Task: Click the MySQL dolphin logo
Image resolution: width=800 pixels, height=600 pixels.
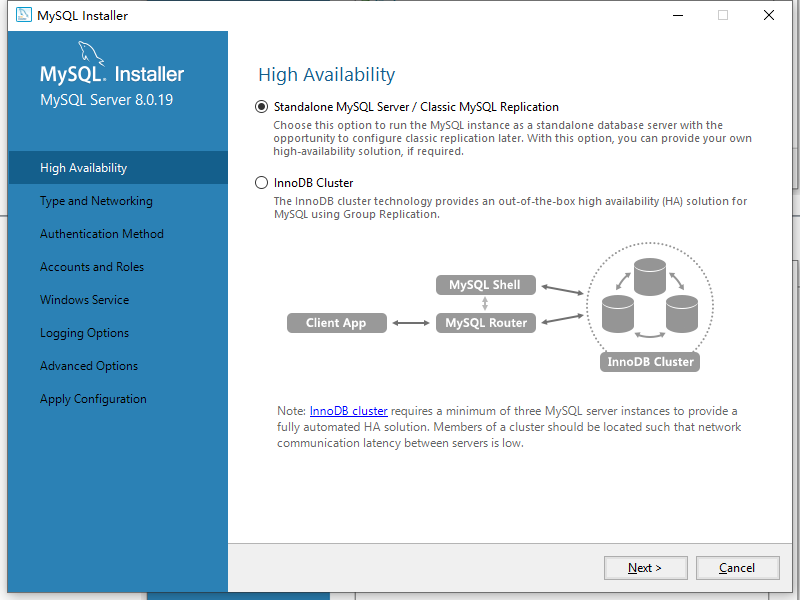Action: tap(91, 53)
